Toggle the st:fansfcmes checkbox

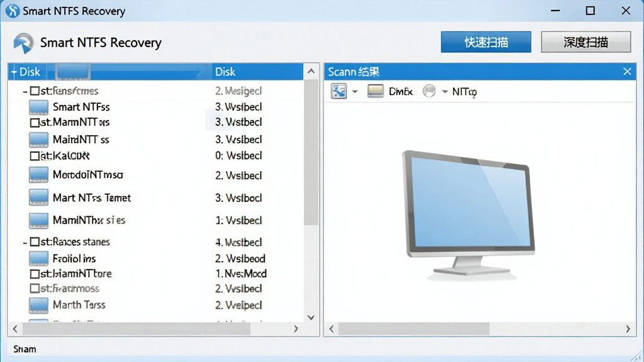35,90
